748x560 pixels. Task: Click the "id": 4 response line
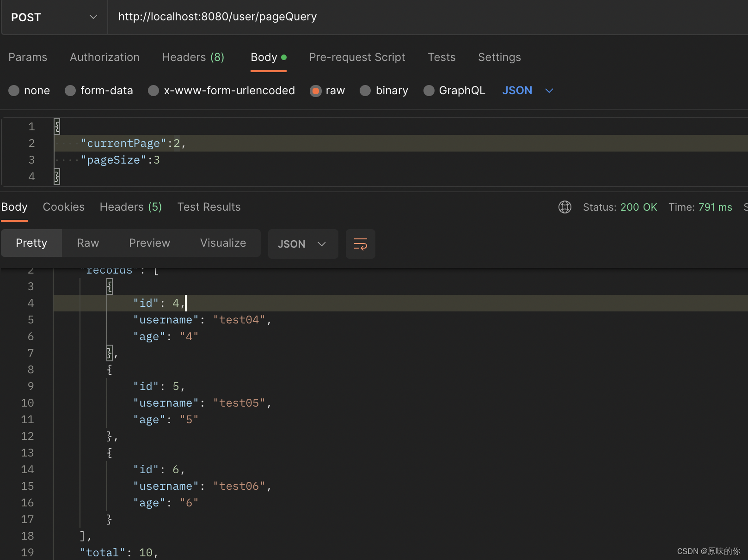coord(159,303)
